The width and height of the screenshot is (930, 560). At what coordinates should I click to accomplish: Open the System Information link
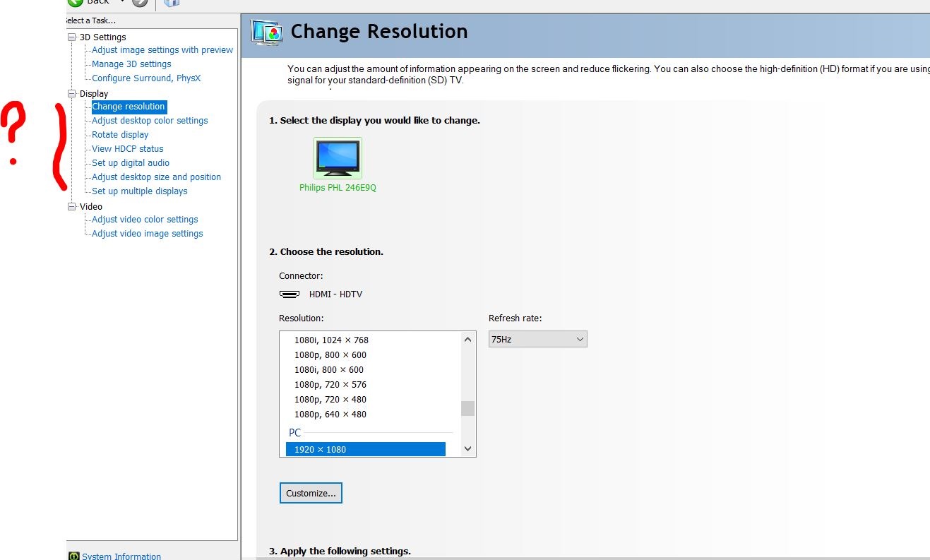(x=121, y=556)
